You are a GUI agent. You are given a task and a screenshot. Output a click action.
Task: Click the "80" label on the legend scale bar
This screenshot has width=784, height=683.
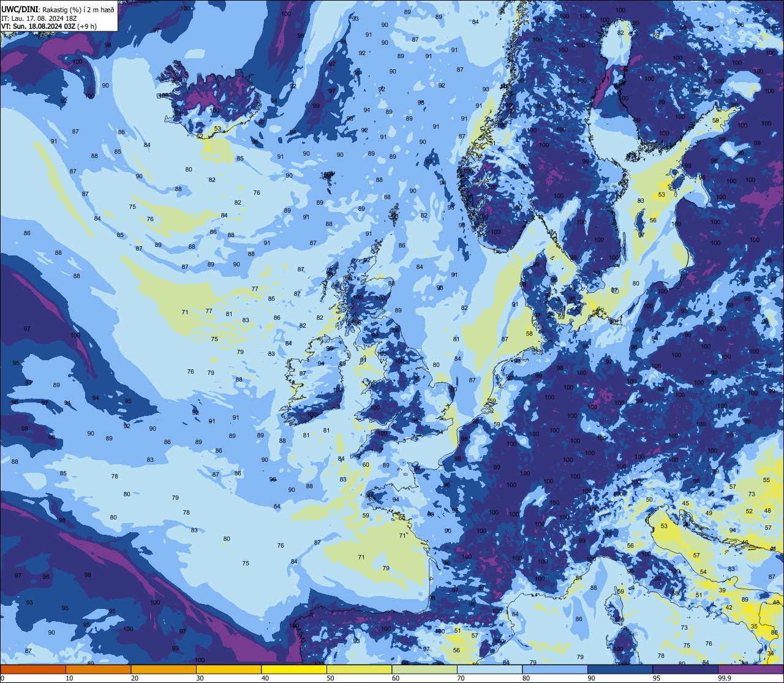pyautogui.click(x=527, y=678)
